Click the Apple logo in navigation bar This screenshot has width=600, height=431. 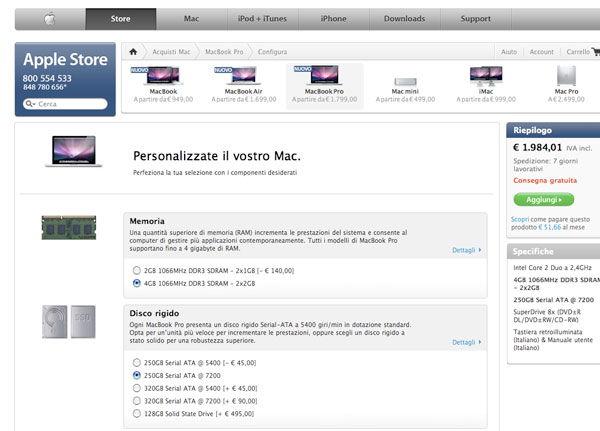[x=50, y=19]
